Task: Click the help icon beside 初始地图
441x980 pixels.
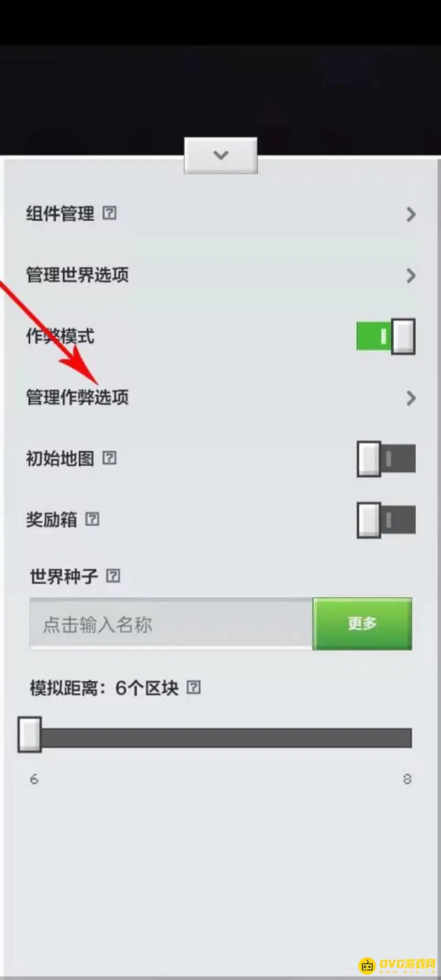Action: pyautogui.click(x=110, y=457)
